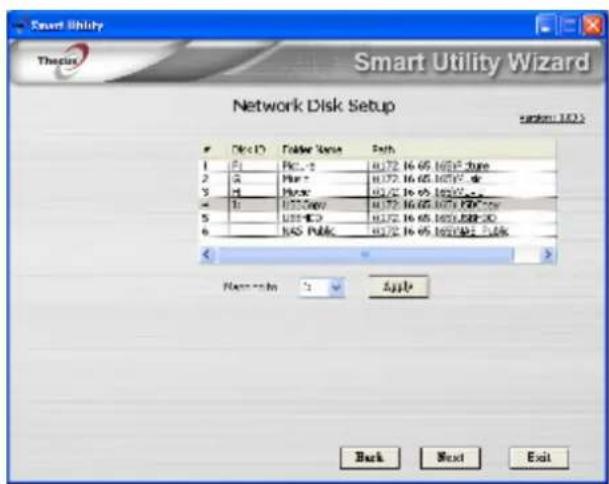Proceed with the Next button
The width and height of the screenshot is (609, 484).
tap(451, 458)
